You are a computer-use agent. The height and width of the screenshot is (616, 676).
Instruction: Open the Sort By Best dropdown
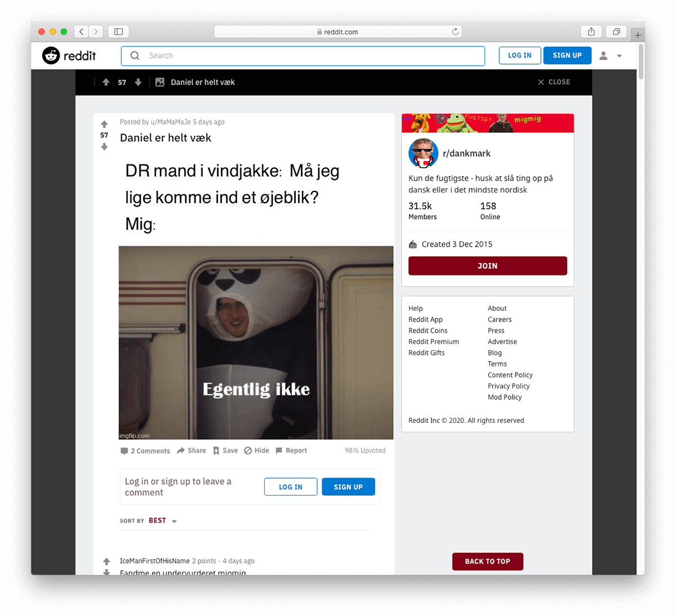point(163,521)
